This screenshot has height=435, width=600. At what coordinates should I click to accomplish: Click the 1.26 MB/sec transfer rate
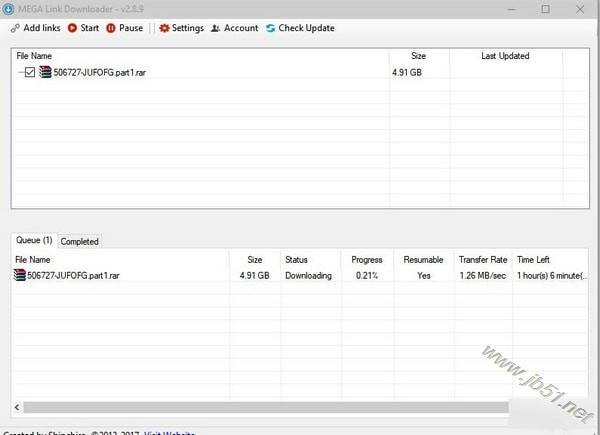(x=483, y=275)
